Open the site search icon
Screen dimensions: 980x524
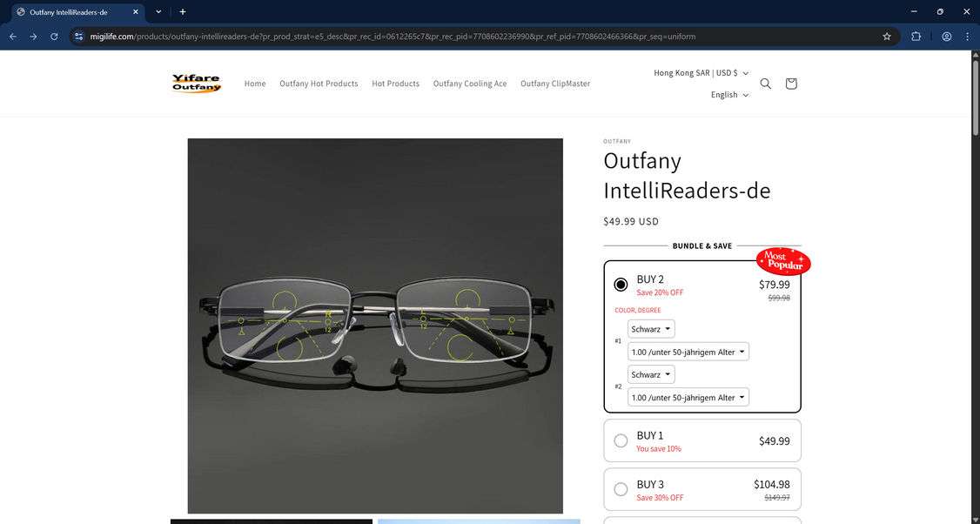pyautogui.click(x=765, y=84)
